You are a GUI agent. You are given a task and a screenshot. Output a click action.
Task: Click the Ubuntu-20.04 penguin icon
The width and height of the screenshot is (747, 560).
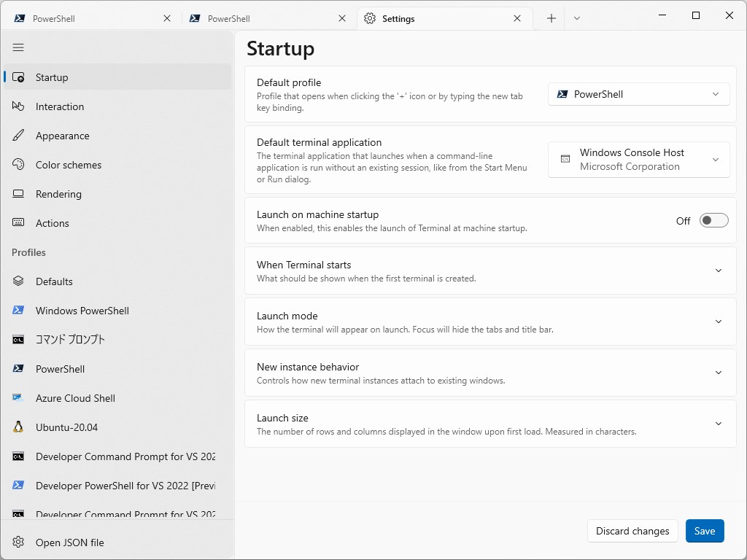pos(19,427)
